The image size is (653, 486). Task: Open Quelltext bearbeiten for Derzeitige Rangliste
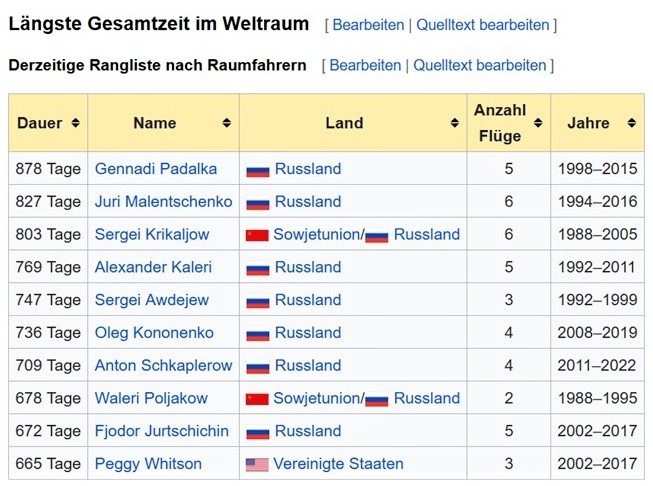click(480, 66)
